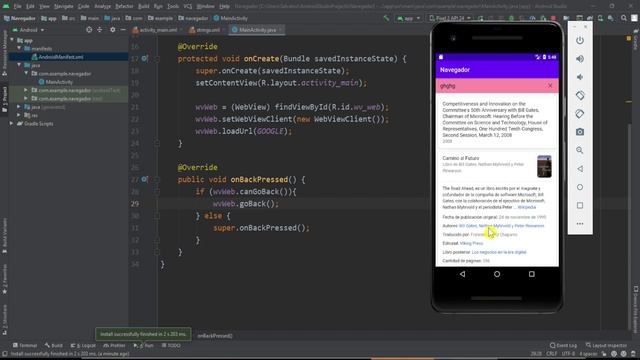Open the Profiler tool window
640x360 pixels.
pos(114,345)
